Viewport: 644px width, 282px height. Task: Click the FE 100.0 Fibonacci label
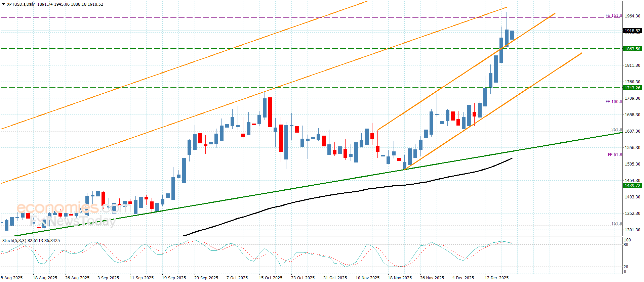[x=614, y=102]
